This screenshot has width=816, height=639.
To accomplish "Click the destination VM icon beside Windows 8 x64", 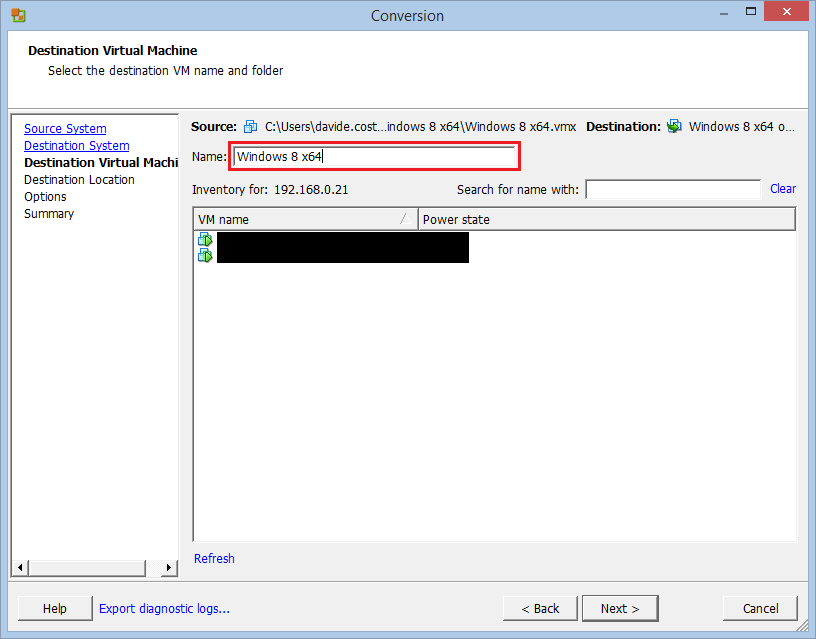I will pos(675,126).
